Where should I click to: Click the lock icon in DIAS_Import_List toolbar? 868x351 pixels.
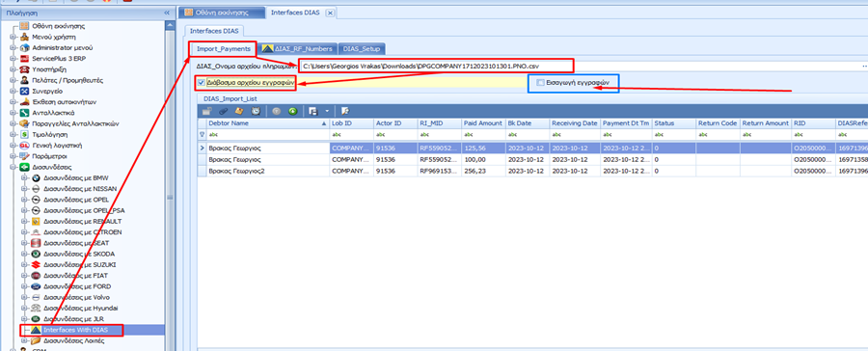[206, 111]
